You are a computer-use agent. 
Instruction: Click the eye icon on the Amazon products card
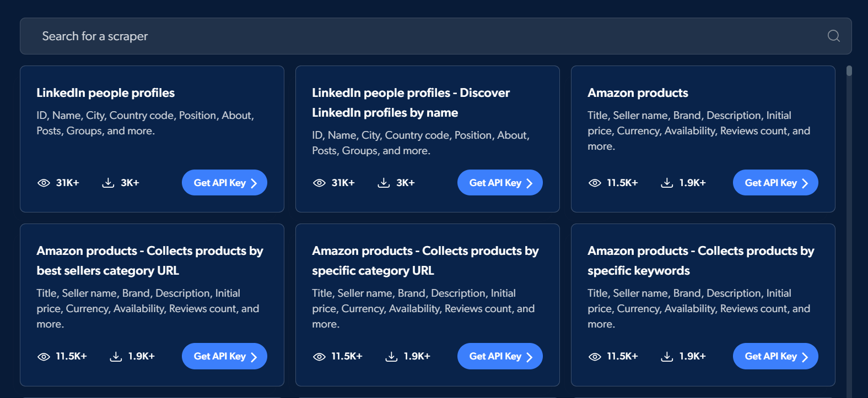click(595, 182)
